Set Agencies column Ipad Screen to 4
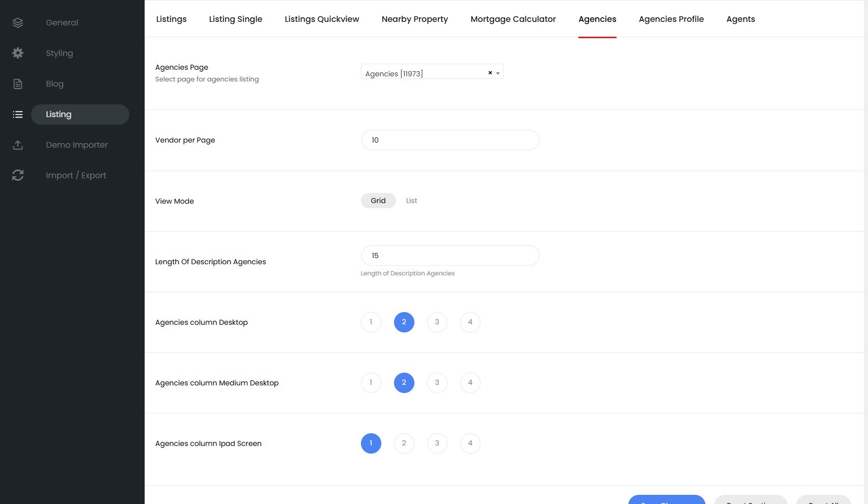Screen dimensions: 868x504 (x=470, y=443)
